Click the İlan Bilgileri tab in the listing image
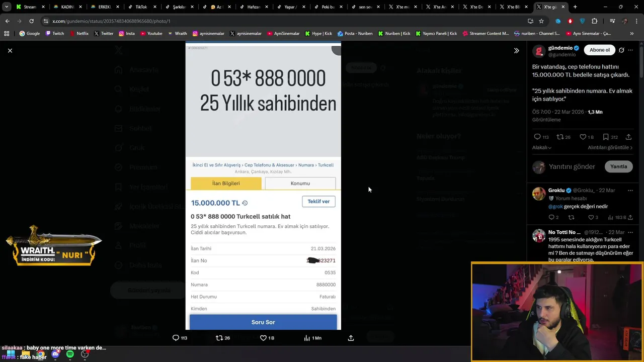Image resolution: width=644 pixels, height=362 pixels. [226, 183]
